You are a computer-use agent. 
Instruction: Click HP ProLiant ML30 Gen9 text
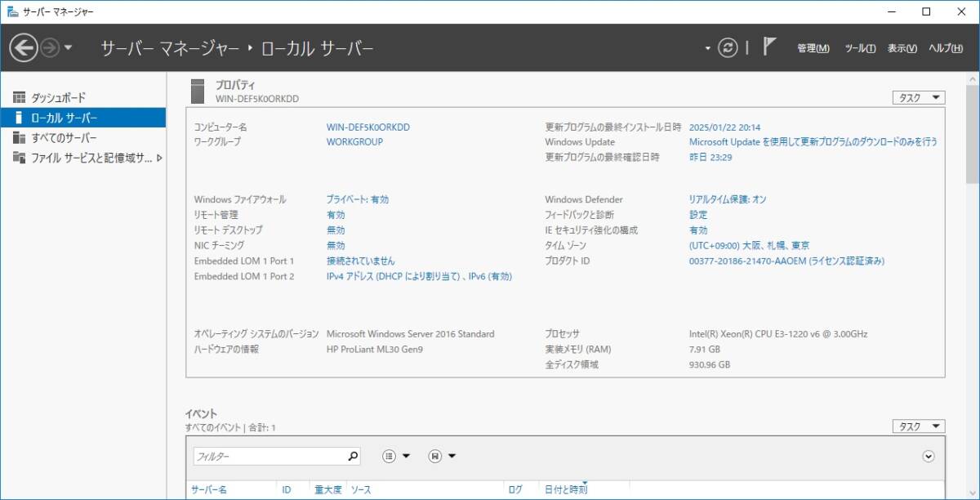coord(375,349)
